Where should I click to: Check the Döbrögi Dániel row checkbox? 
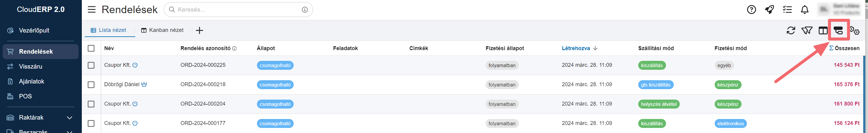(x=91, y=84)
